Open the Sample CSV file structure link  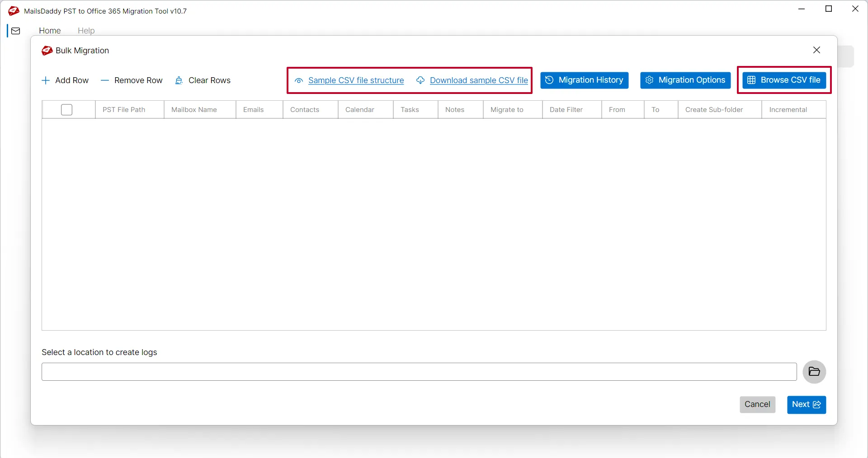pos(356,80)
